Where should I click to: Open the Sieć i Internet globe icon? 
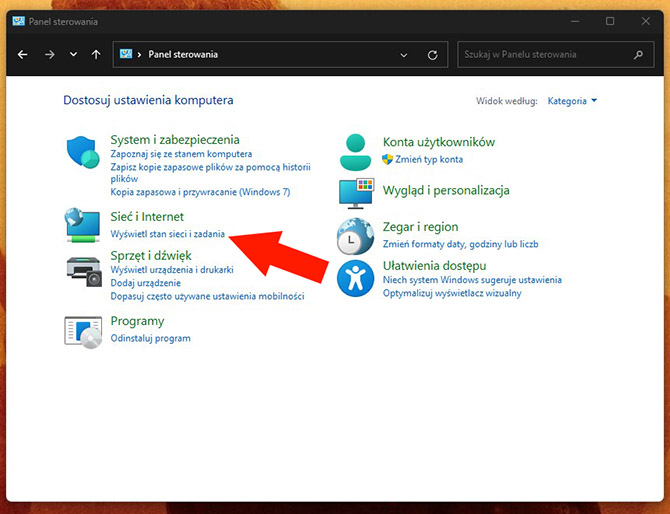(x=83, y=225)
